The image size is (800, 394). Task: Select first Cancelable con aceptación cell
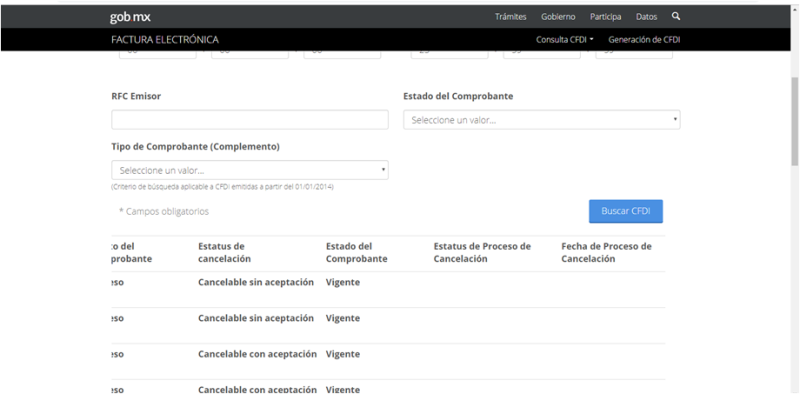click(257, 354)
